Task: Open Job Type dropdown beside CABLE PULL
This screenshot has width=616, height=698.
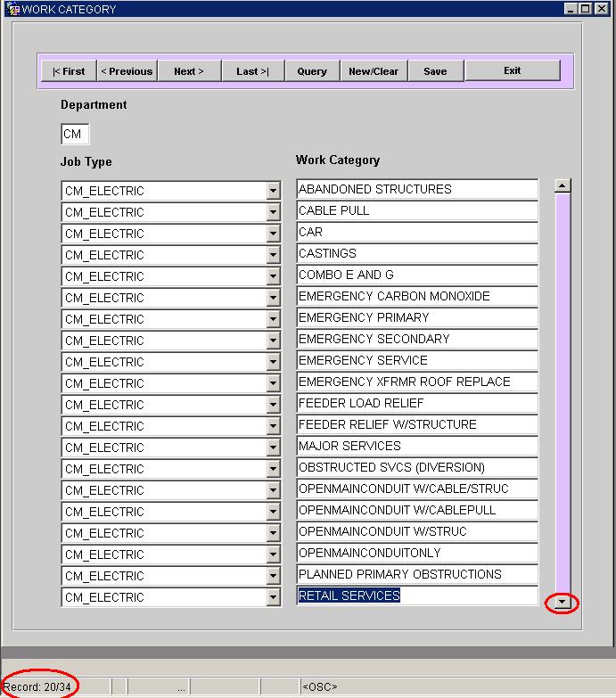Action: click(274, 212)
